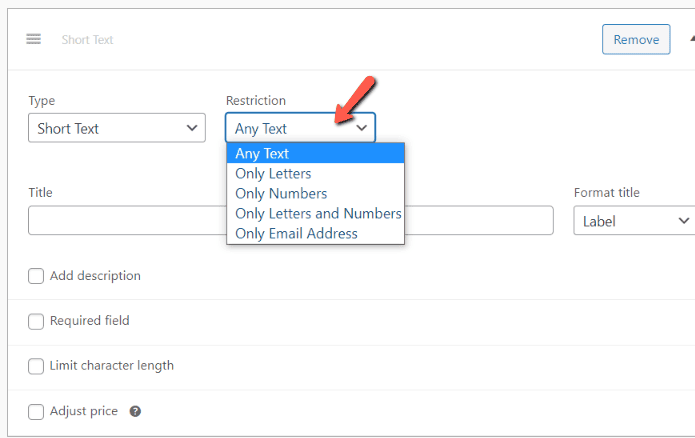Screen dimensions: 695x438
Task: Click the Short Text header label
Action: (x=88, y=40)
